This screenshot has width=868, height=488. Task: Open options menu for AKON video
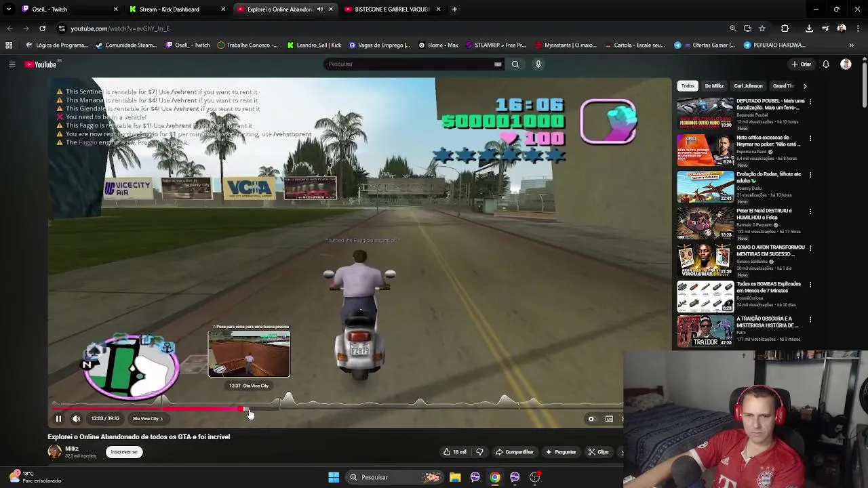[810, 248]
